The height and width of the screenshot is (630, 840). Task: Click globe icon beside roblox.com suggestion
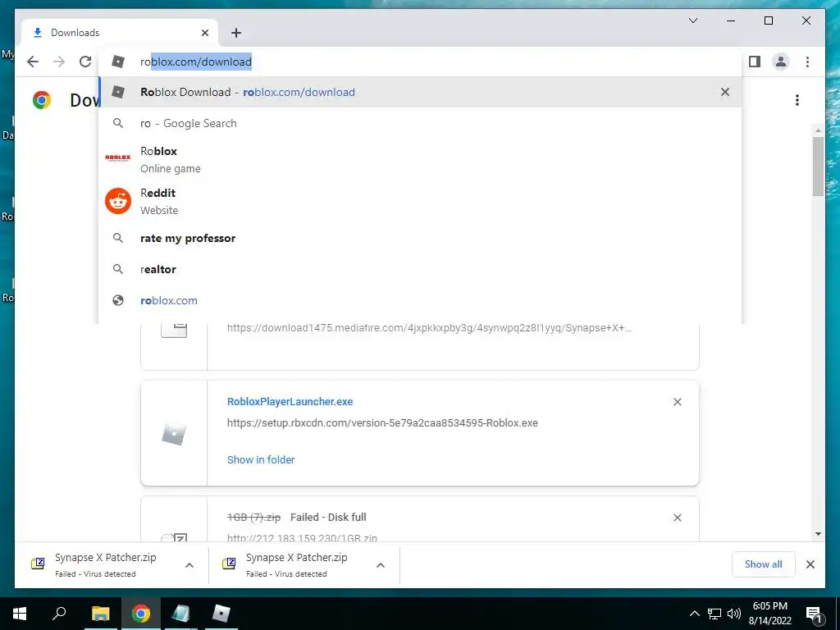pos(118,300)
